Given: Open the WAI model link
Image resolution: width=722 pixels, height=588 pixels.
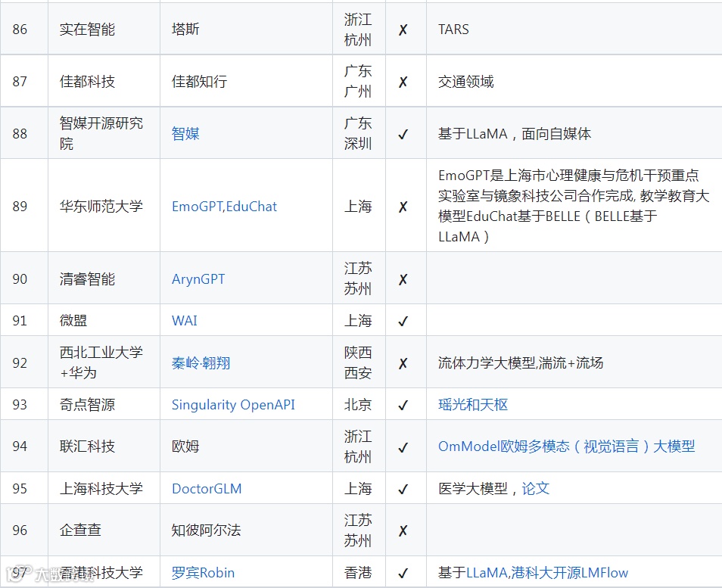Looking at the screenshot, I should pyautogui.click(x=184, y=320).
